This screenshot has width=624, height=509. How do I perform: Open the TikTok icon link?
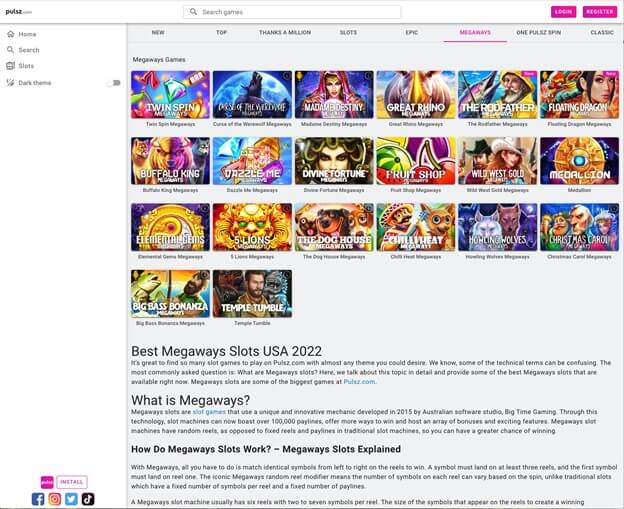pos(88,499)
